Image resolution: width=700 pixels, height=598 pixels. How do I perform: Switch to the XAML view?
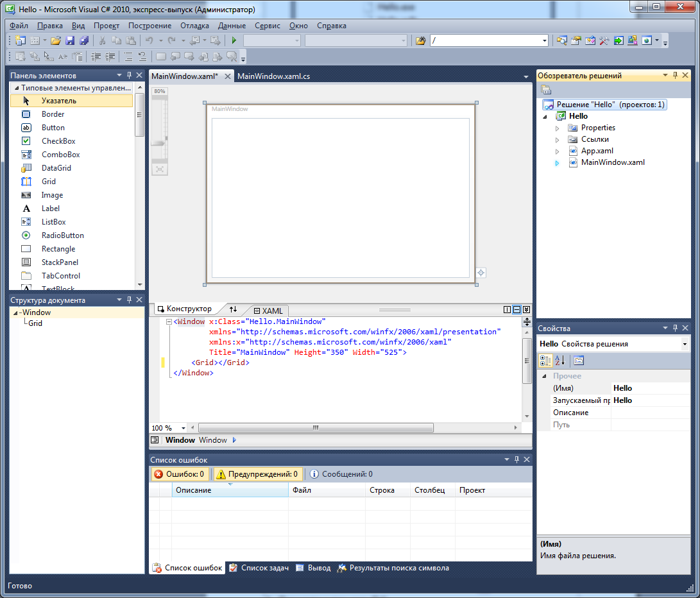tap(268, 311)
